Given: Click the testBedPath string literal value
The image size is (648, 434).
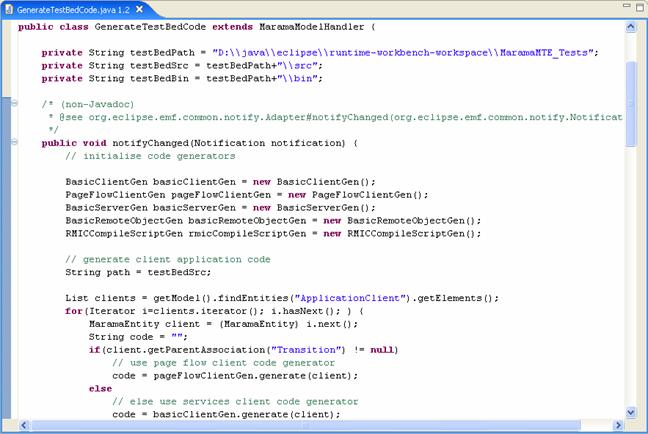Looking at the screenshot, I should [403, 53].
